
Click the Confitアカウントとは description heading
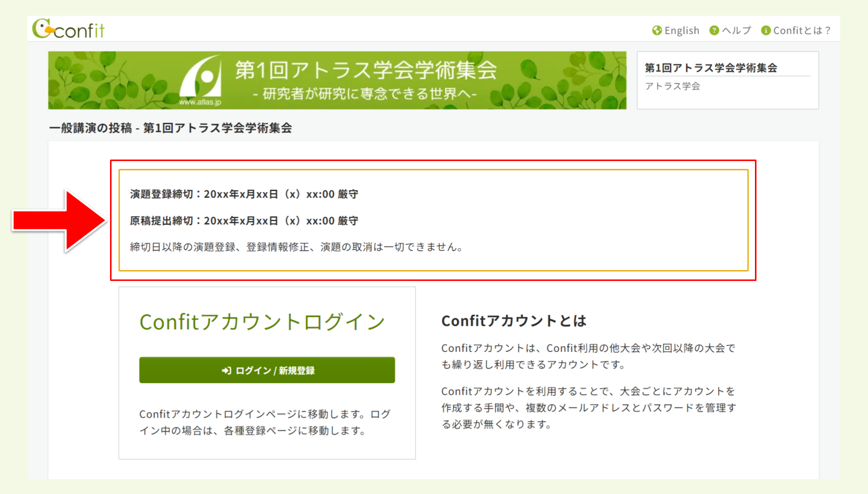coord(514,321)
